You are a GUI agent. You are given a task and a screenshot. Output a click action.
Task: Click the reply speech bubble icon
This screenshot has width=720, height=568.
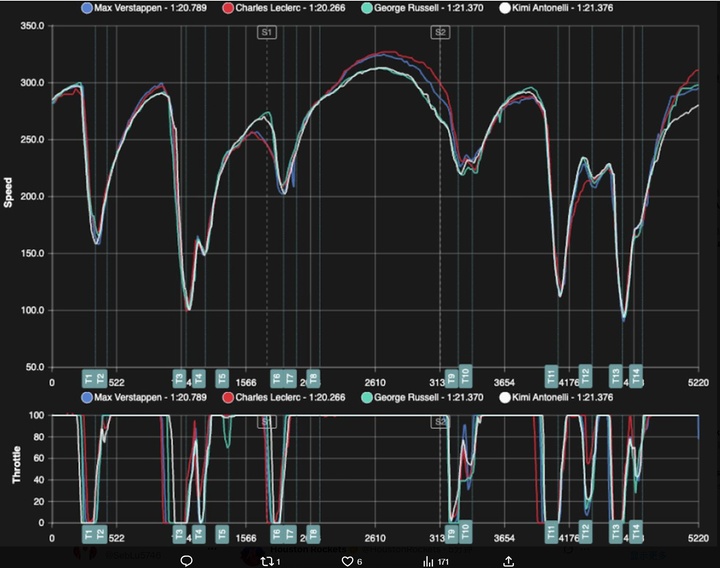pos(186,560)
